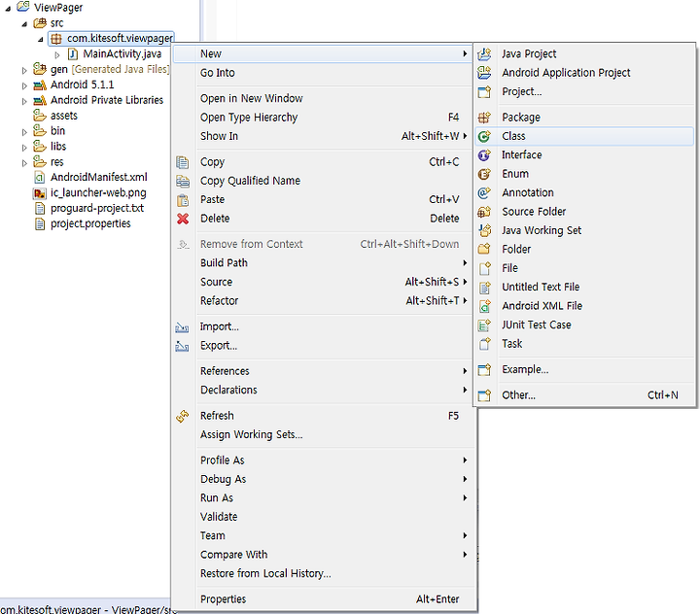Screen dimensions: 700x614
Task: Select Properties at menu bottom
Action: [x=324, y=599]
